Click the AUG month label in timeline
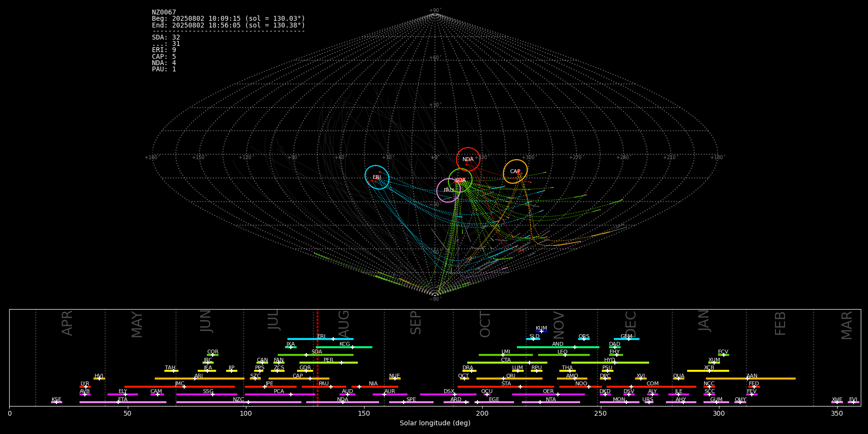This screenshot has height=434, width=868. [x=344, y=324]
